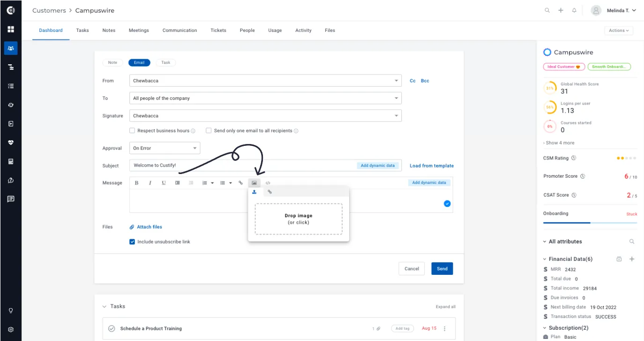Open the heart health icon in sidebar
The width and height of the screenshot is (644, 341).
pyautogui.click(x=11, y=143)
